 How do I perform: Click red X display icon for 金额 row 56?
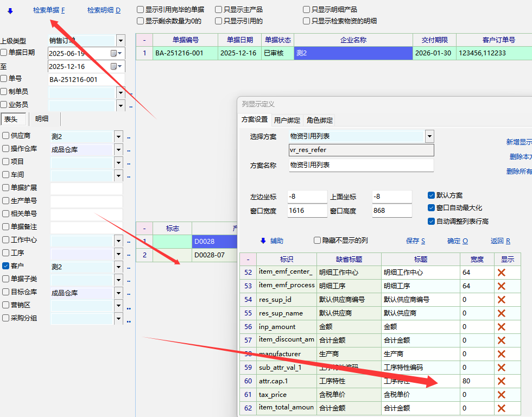[501, 327]
